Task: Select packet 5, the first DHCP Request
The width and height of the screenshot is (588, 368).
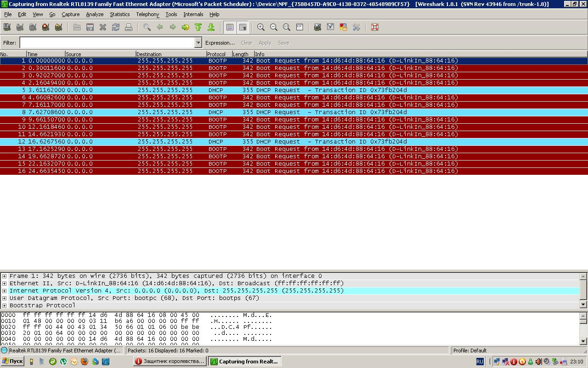Action: 294,90
